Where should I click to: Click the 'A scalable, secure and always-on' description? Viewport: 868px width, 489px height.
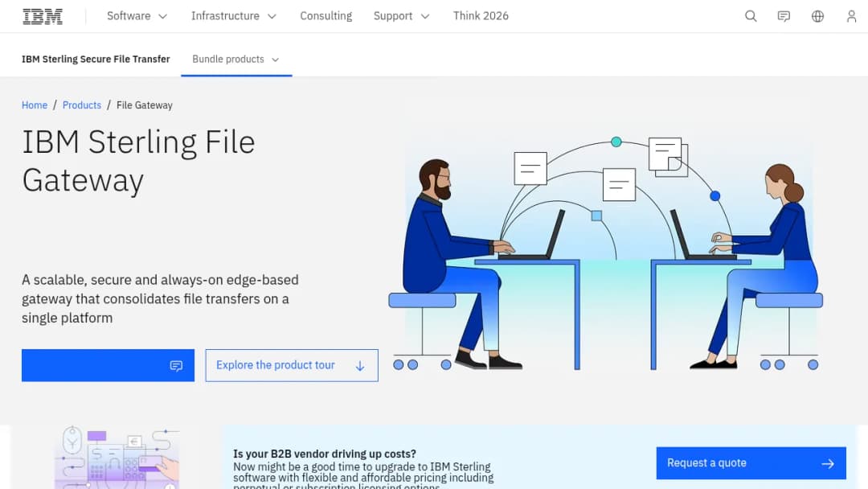point(160,299)
